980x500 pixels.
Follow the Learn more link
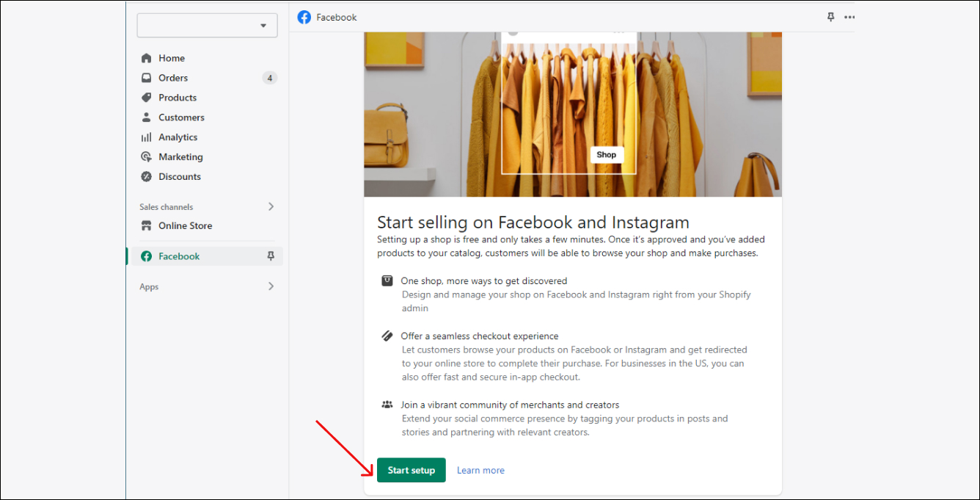point(480,471)
